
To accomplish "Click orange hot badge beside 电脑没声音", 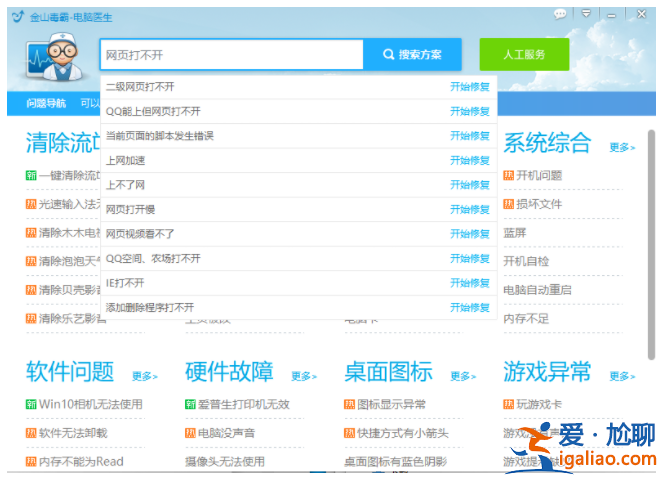I will [190, 434].
